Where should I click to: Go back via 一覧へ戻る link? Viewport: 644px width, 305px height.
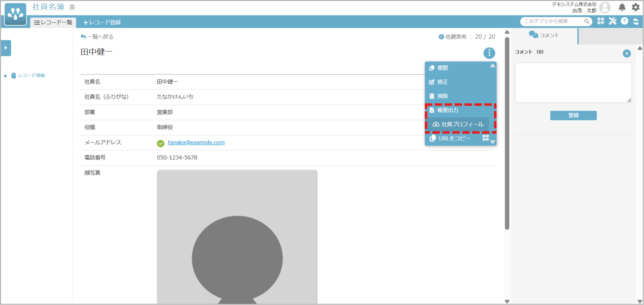[x=97, y=37]
